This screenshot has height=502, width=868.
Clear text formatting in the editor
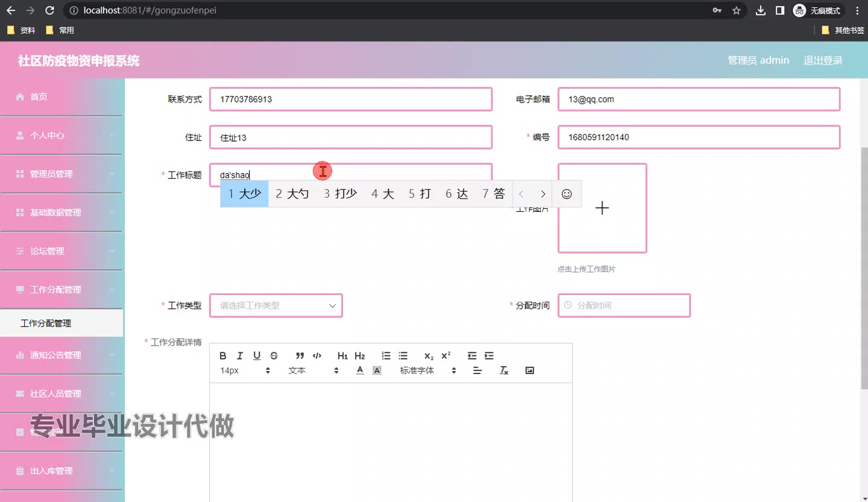(504, 370)
